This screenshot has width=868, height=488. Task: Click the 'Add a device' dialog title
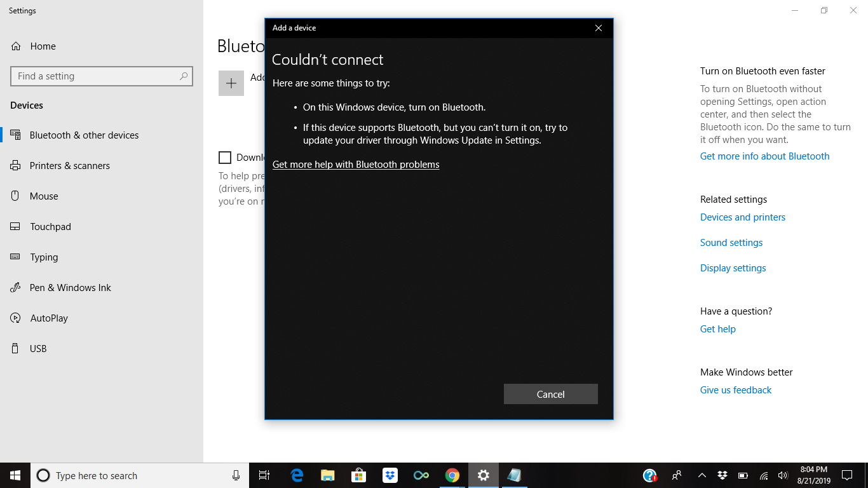[x=294, y=28]
